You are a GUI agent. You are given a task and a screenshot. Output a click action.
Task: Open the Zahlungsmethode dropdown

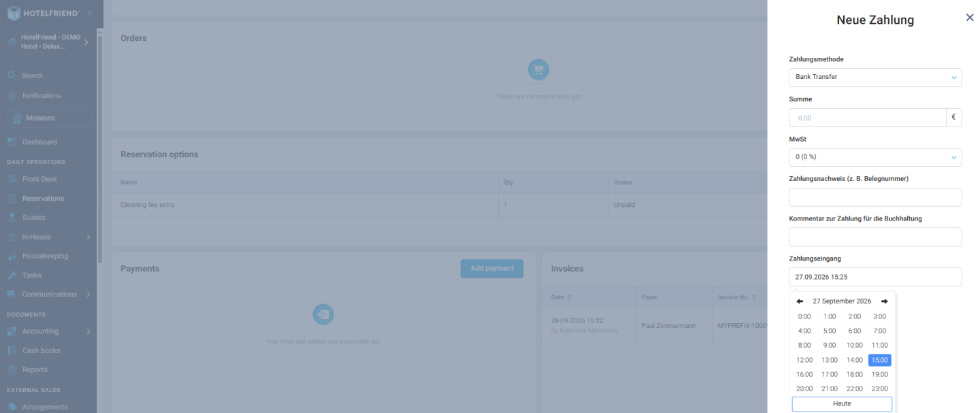click(875, 77)
